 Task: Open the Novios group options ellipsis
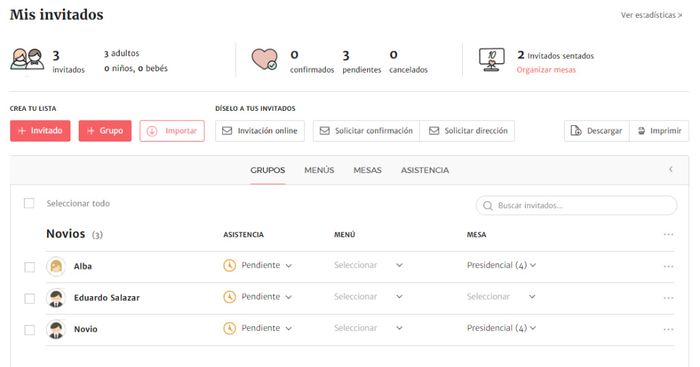[x=668, y=234]
